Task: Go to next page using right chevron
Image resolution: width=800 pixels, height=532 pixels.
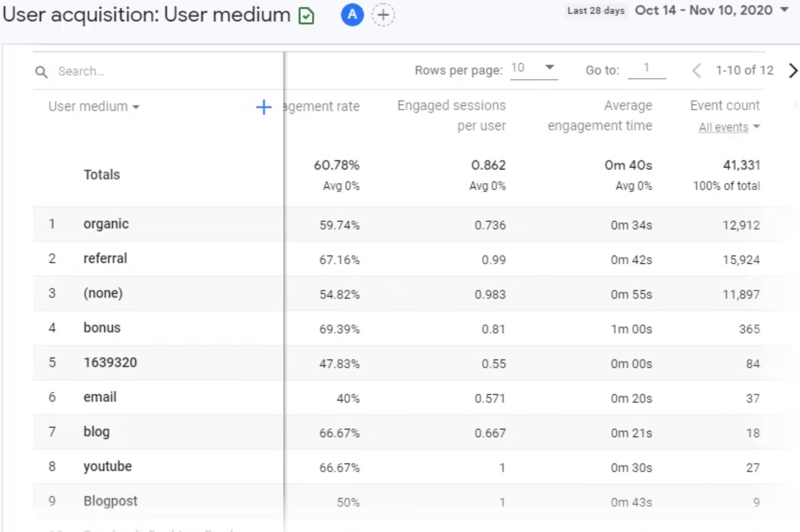Action: tap(793, 71)
